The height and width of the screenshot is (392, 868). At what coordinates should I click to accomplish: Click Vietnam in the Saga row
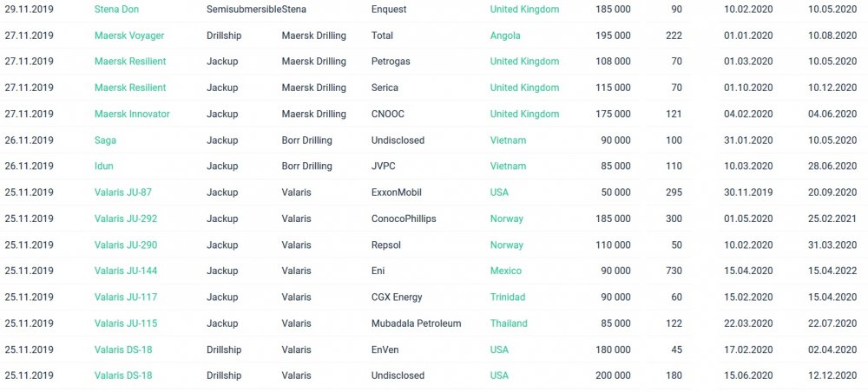click(x=508, y=140)
